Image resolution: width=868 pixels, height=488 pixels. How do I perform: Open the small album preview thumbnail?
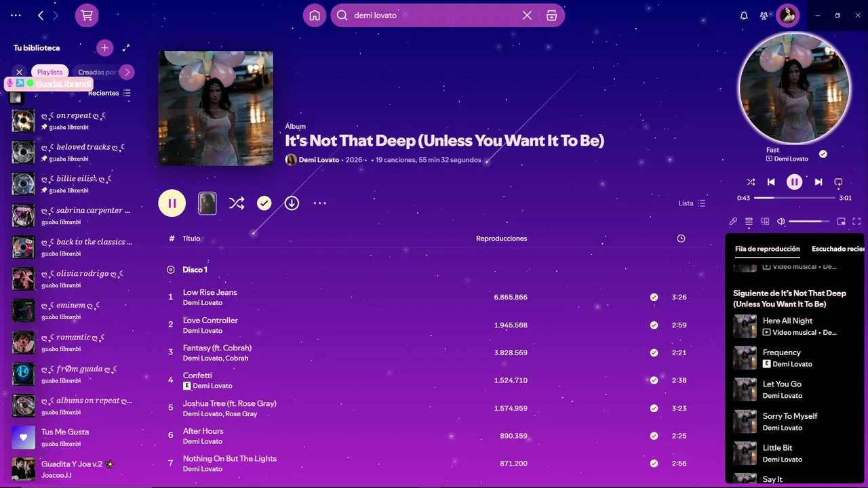[207, 203]
